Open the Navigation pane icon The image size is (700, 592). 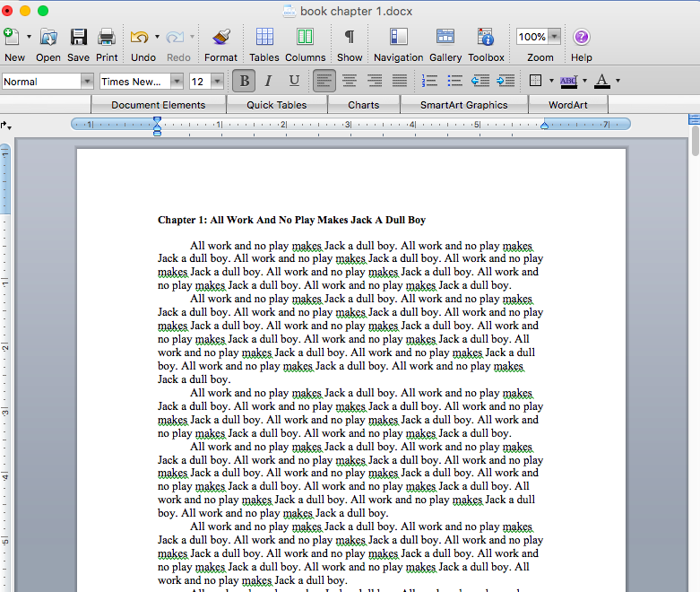coord(398,37)
